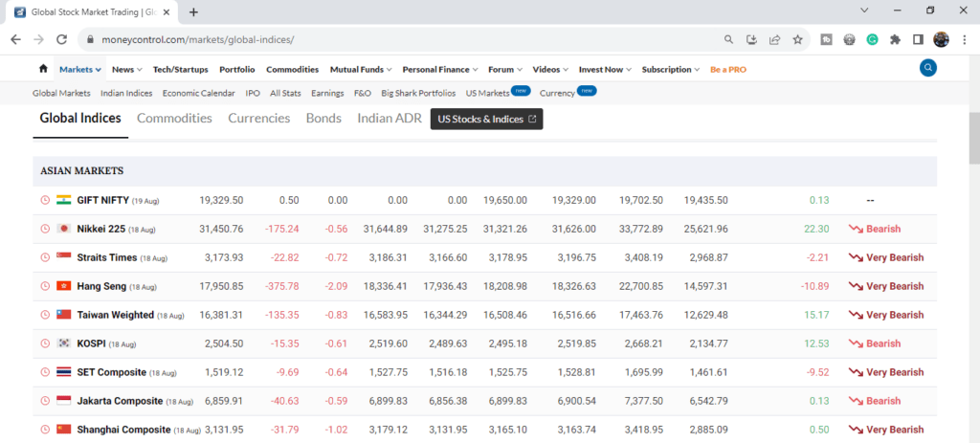Click the Hong Kong flag beside Hang Seng
The height and width of the screenshot is (443, 980).
pos(64,286)
